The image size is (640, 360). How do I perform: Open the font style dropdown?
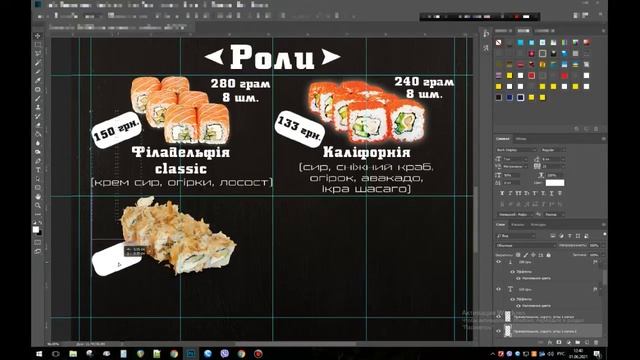[x=553, y=150]
